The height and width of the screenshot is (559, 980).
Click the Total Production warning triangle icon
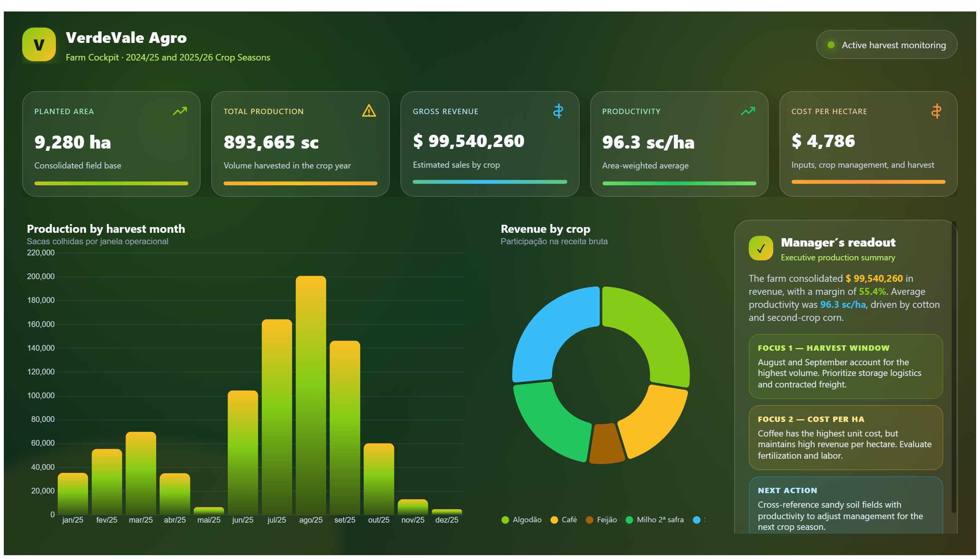pyautogui.click(x=369, y=111)
